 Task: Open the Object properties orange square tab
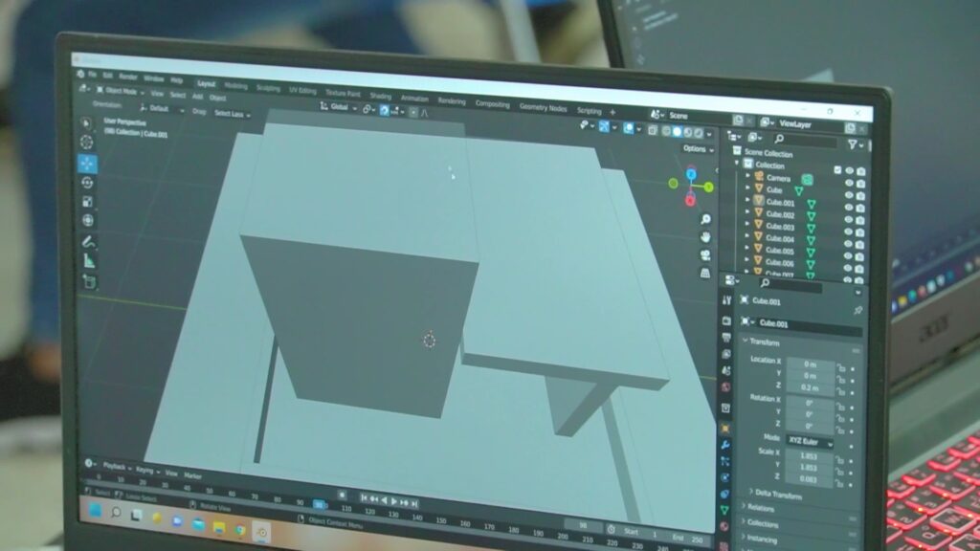[x=725, y=429]
